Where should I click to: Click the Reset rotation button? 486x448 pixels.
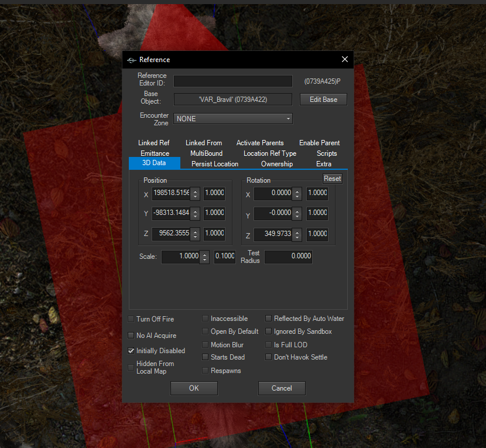point(332,179)
